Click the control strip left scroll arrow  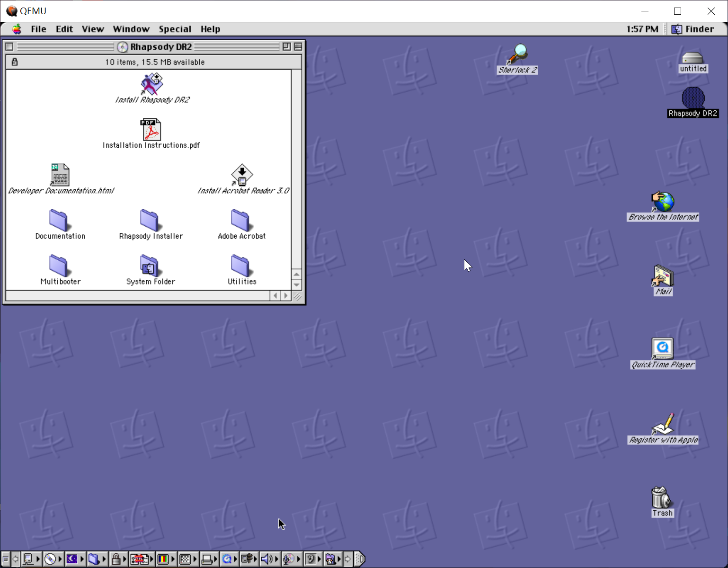(16, 559)
